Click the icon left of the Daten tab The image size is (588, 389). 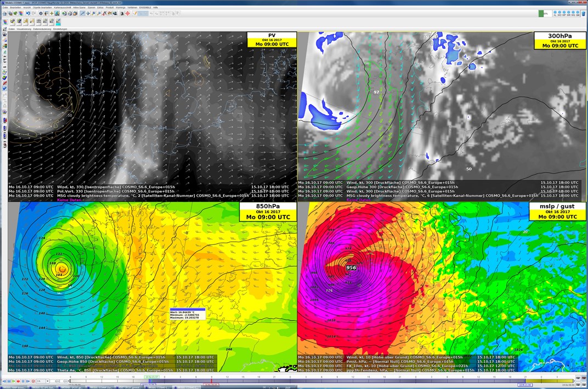(5, 29)
